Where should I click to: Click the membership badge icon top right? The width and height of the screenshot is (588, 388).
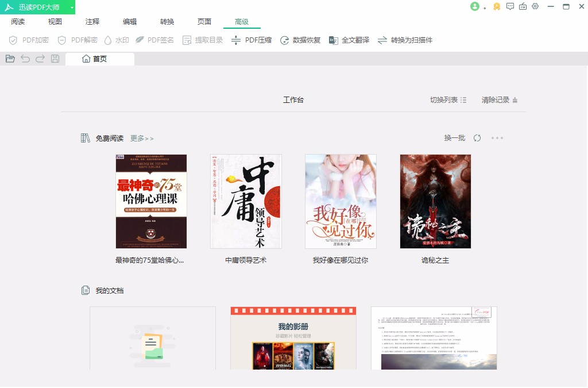(496, 7)
